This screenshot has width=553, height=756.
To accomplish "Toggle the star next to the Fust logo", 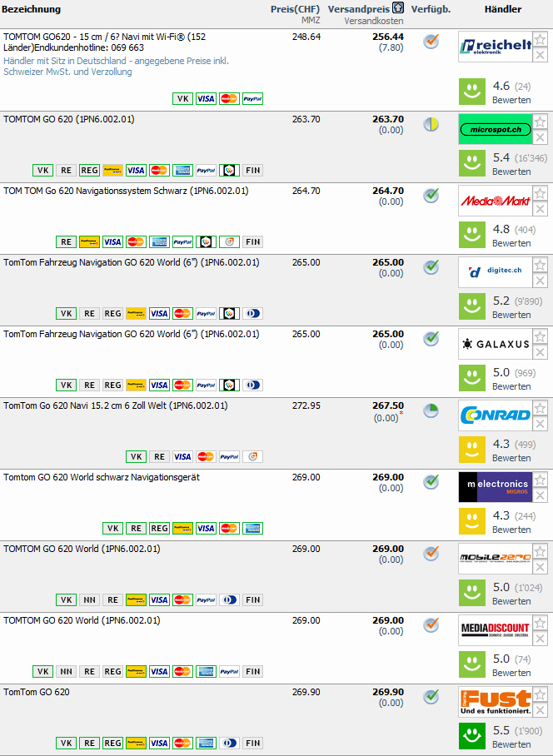I will (x=541, y=694).
